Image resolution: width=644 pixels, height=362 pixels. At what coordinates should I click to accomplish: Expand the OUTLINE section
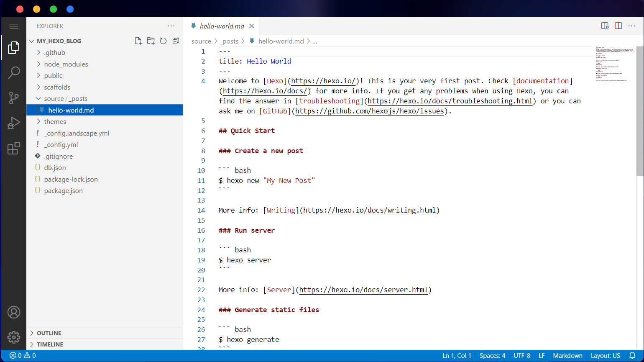pos(49,333)
